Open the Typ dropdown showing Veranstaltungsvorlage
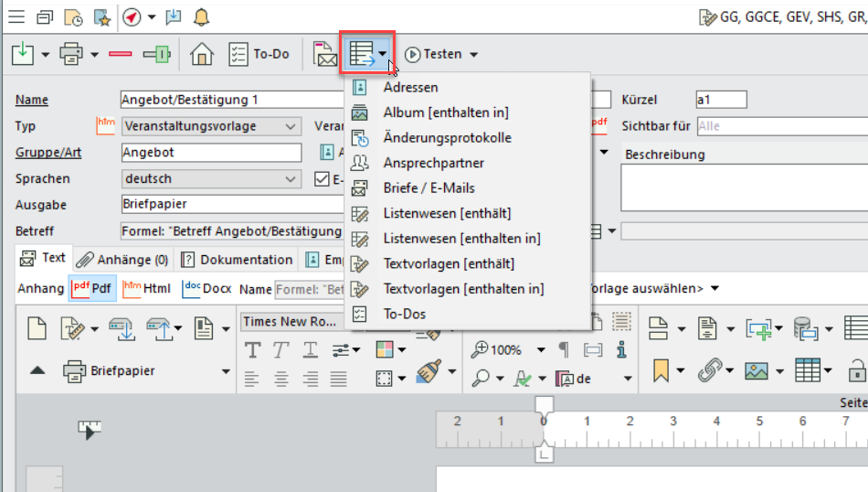The width and height of the screenshot is (868, 492). pyautogui.click(x=210, y=126)
